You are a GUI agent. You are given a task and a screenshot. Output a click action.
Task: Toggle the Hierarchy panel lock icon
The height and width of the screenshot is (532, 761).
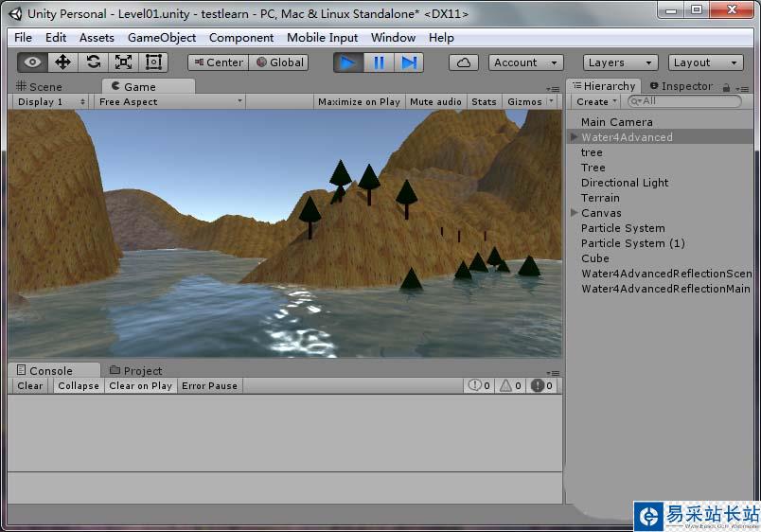tap(726, 88)
